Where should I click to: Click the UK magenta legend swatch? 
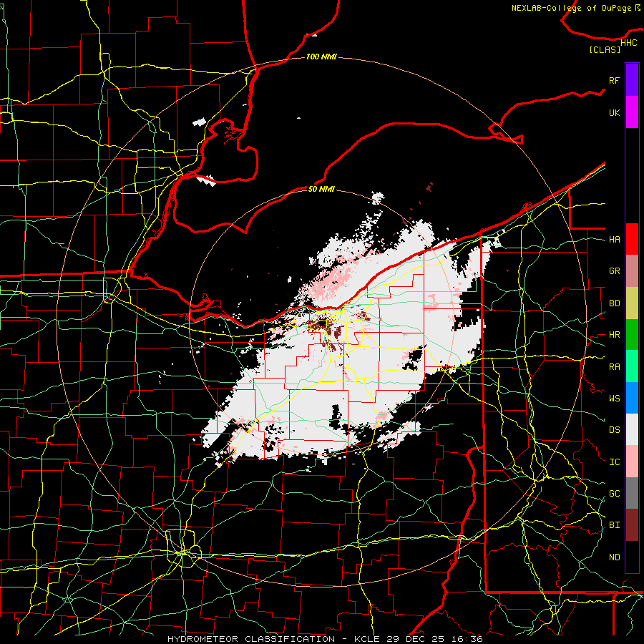[x=632, y=112]
